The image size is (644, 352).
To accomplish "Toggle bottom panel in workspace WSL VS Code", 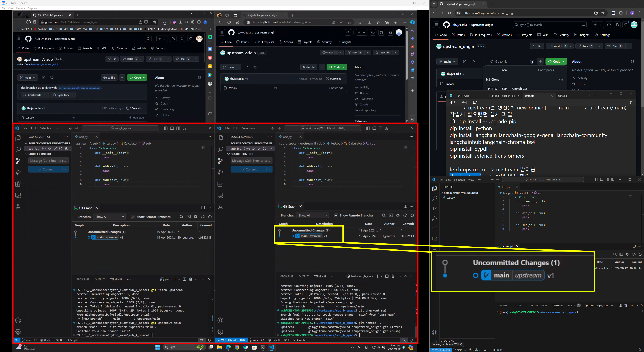I will 374,128.
